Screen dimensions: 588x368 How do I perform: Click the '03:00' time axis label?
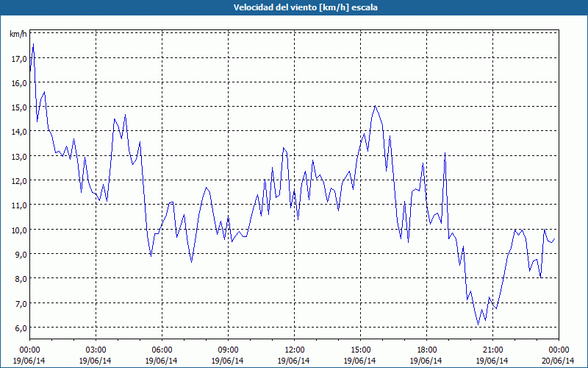96,350
